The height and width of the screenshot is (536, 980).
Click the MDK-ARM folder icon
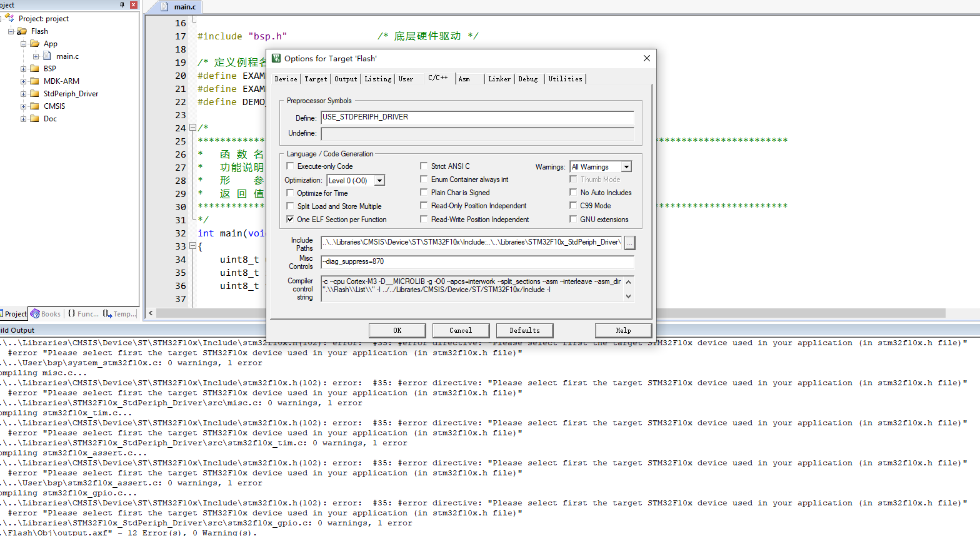(x=34, y=81)
